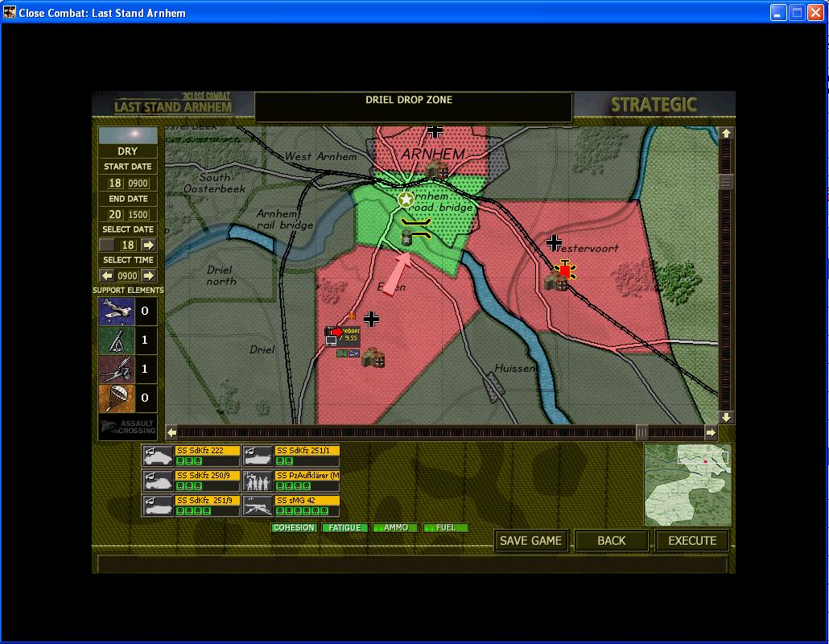Image resolution: width=829 pixels, height=644 pixels.
Task: Click the map scroll down arrow
Action: (727, 418)
